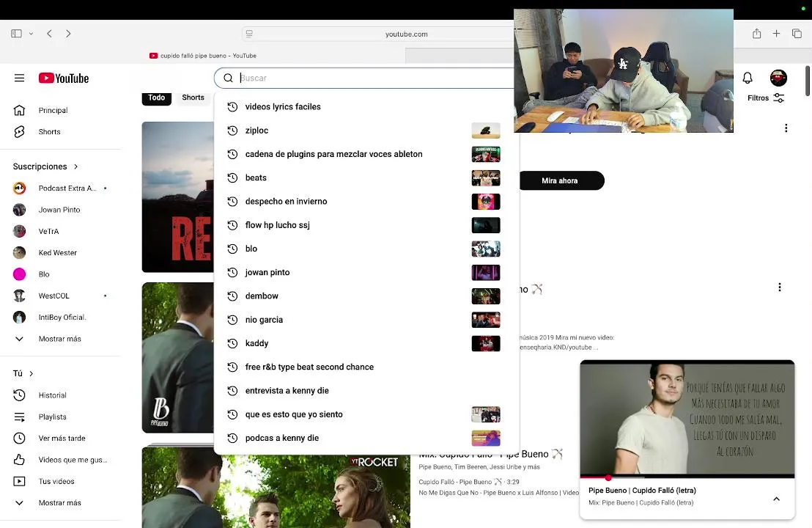Screen dimensions: 812x528
Task: Open Ver más tarde list
Action: (61, 439)
